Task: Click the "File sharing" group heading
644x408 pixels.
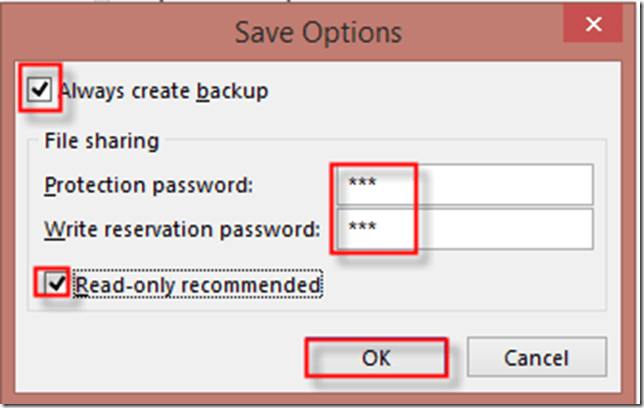Action: tap(100, 141)
